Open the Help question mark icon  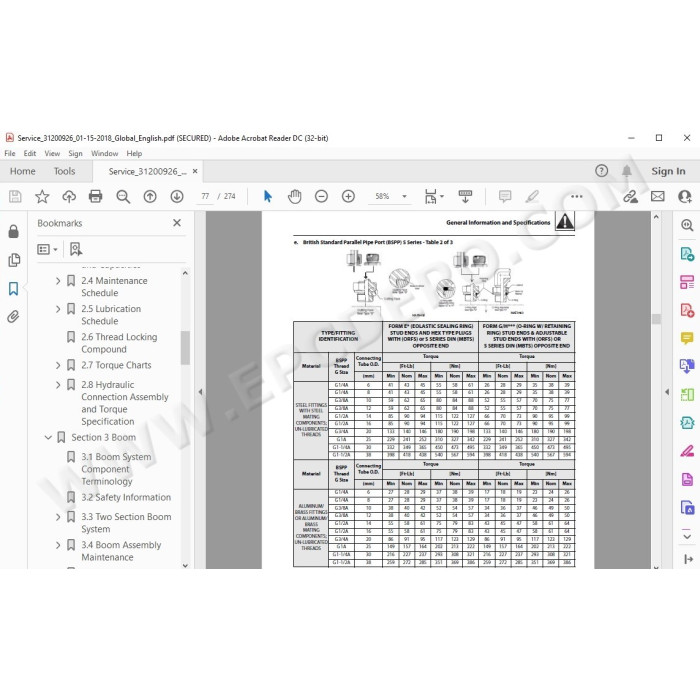pos(601,171)
